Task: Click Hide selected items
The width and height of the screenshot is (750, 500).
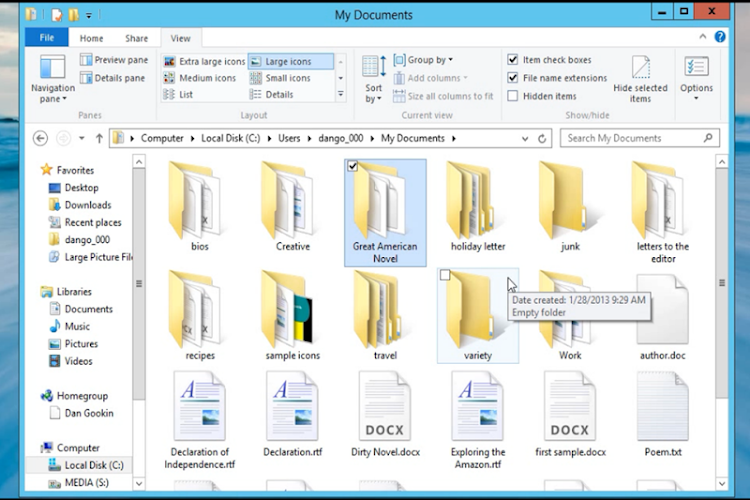Action: (640, 79)
